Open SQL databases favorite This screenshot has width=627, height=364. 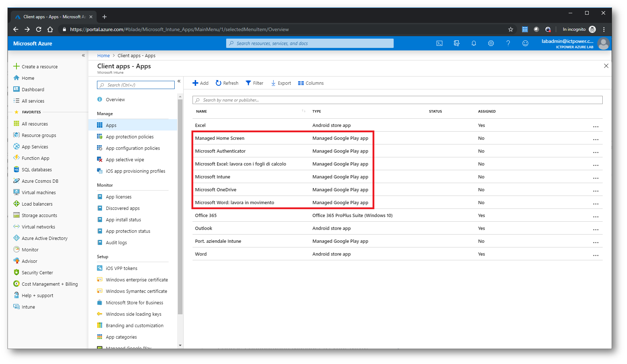point(33,169)
